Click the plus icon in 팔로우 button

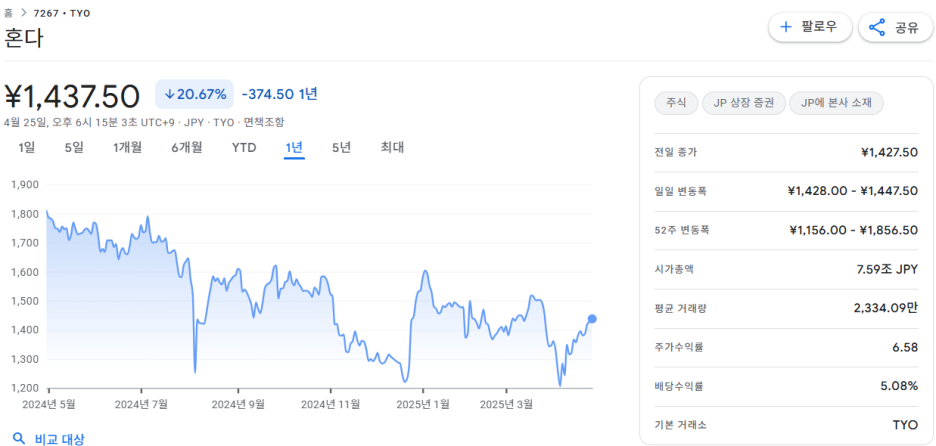click(786, 27)
